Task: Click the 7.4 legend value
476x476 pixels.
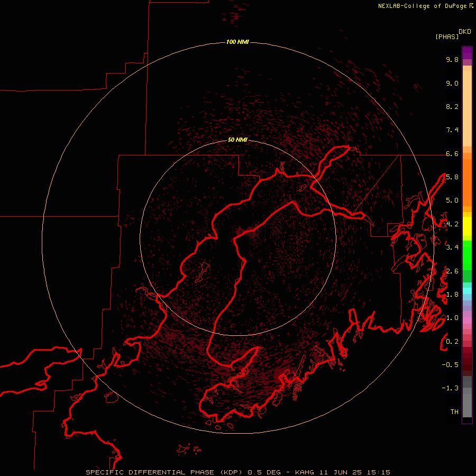Action: (452, 130)
